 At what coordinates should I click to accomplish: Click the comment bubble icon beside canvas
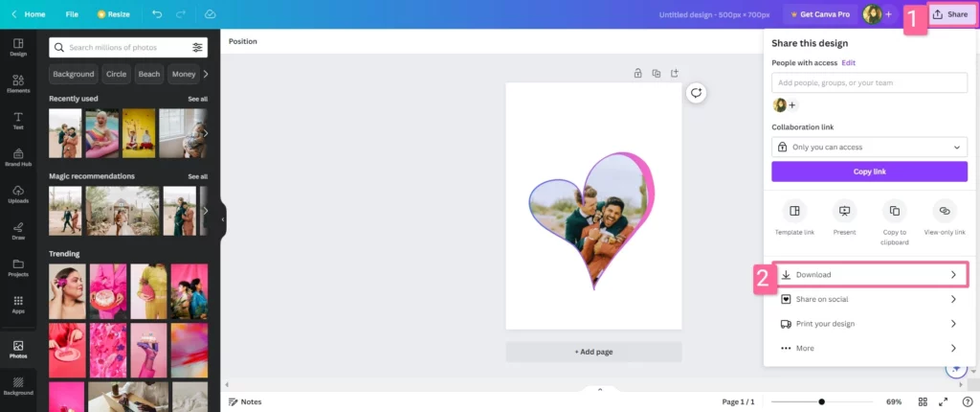tap(696, 93)
